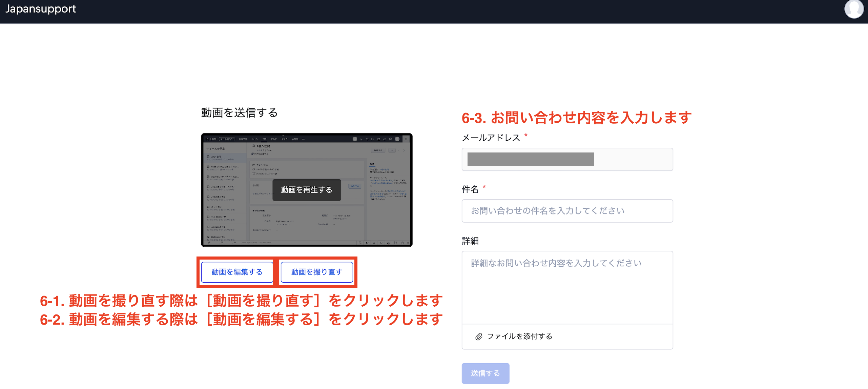Viewport: 868px width, 389px height.
Task: Click the Japansupport logo in header
Action: pyautogui.click(x=41, y=9)
